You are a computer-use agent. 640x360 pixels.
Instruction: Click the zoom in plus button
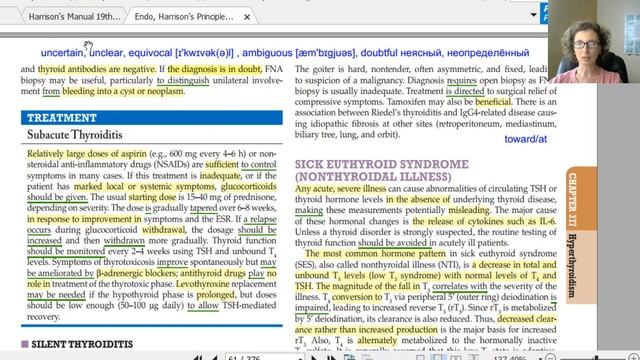pyautogui.click(x=634, y=358)
